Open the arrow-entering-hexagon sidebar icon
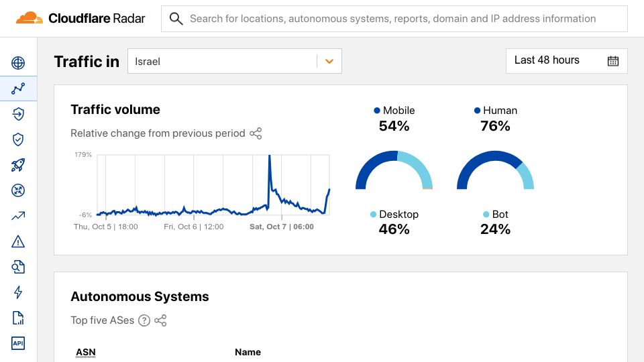Image resolution: width=644 pixels, height=362 pixels. tap(18, 114)
